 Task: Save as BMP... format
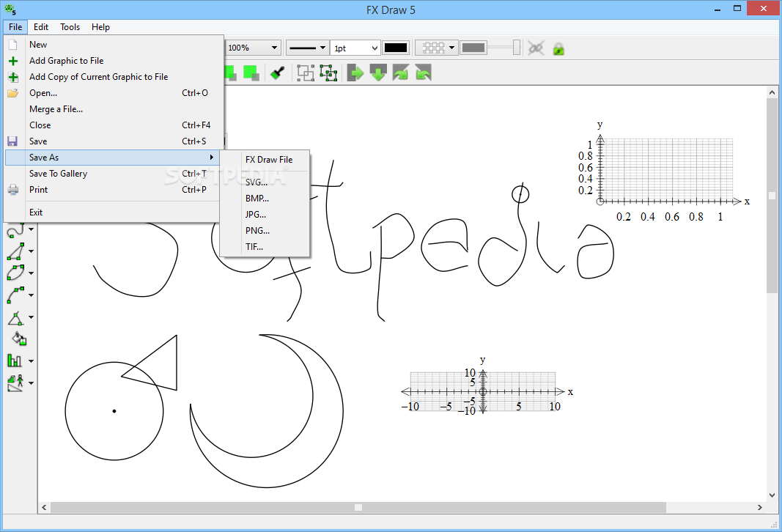(x=265, y=199)
